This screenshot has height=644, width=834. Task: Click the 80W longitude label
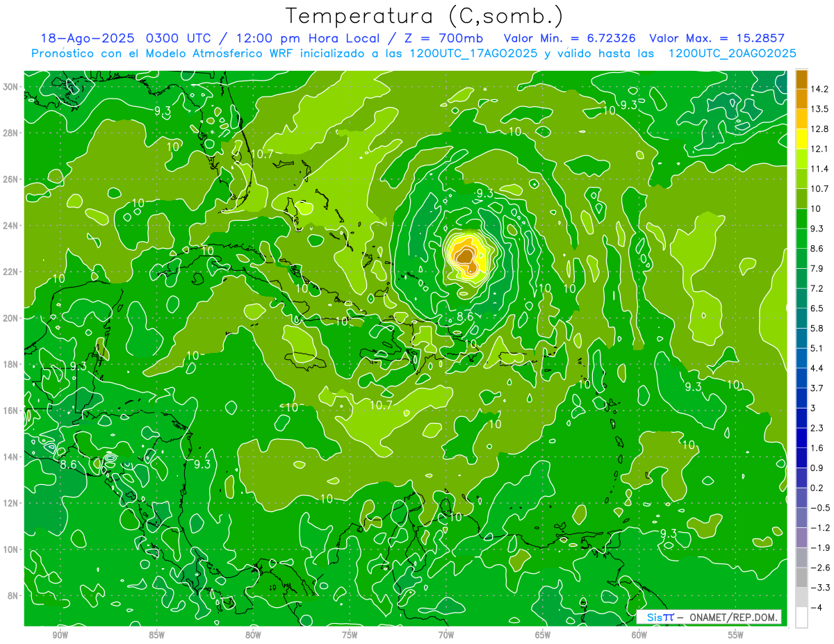click(253, 635)
